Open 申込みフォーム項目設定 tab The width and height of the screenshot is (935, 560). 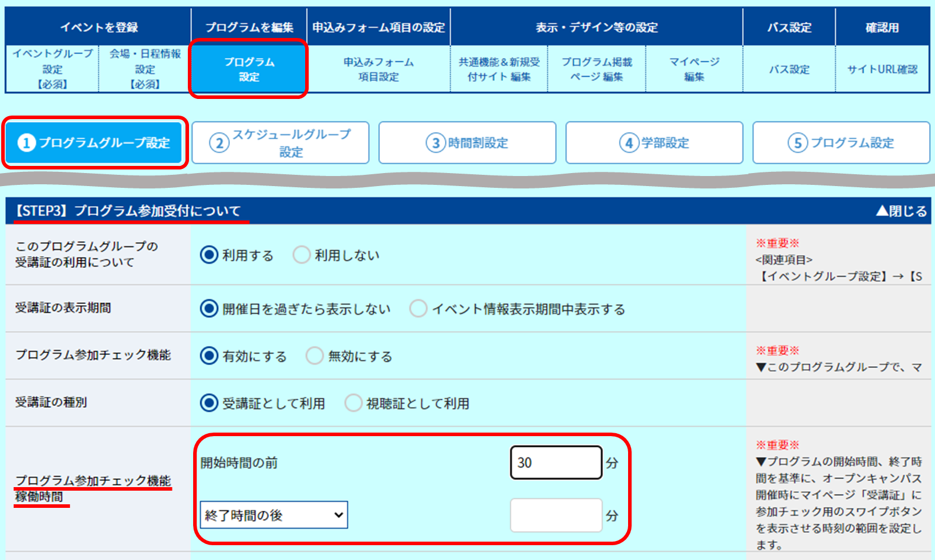[379, 69]
